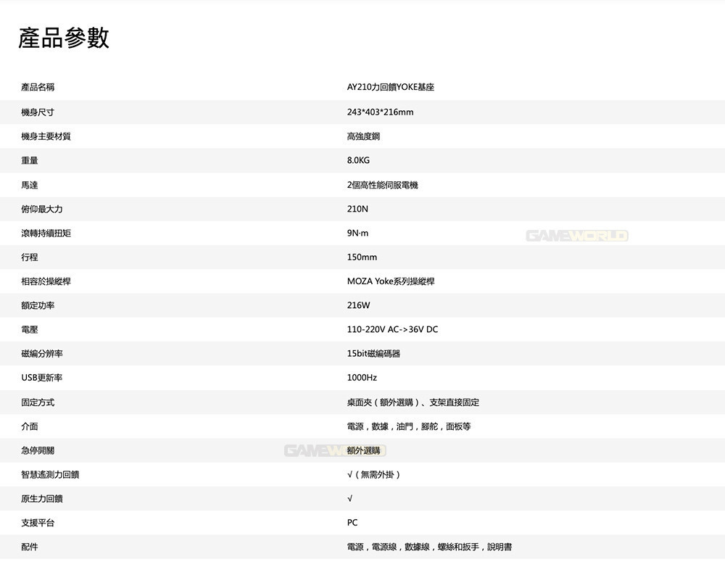The image size is (725, 588).
Task: Select the 8.0KG weight value
Action: 358,160
